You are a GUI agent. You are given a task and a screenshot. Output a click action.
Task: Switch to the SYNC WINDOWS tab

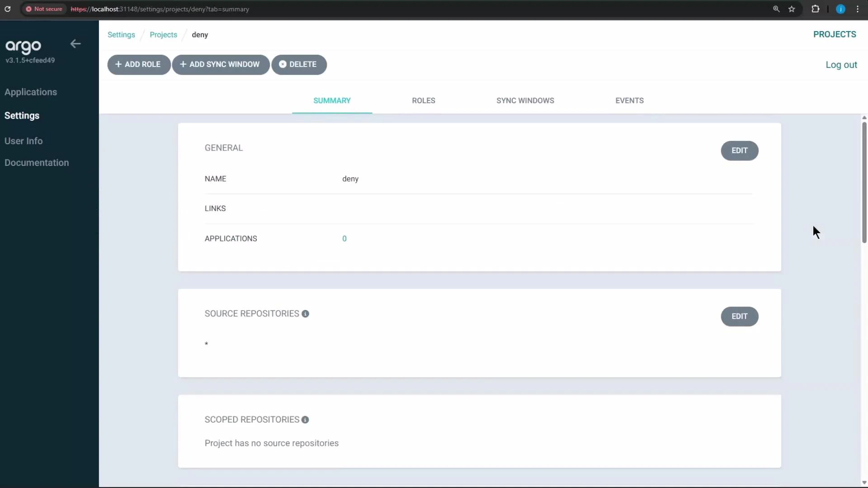pyautogui.click(x=525, y=100)
